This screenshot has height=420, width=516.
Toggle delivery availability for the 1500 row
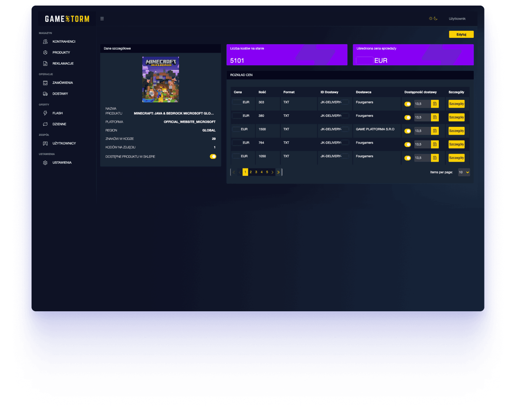coord(408,131)
